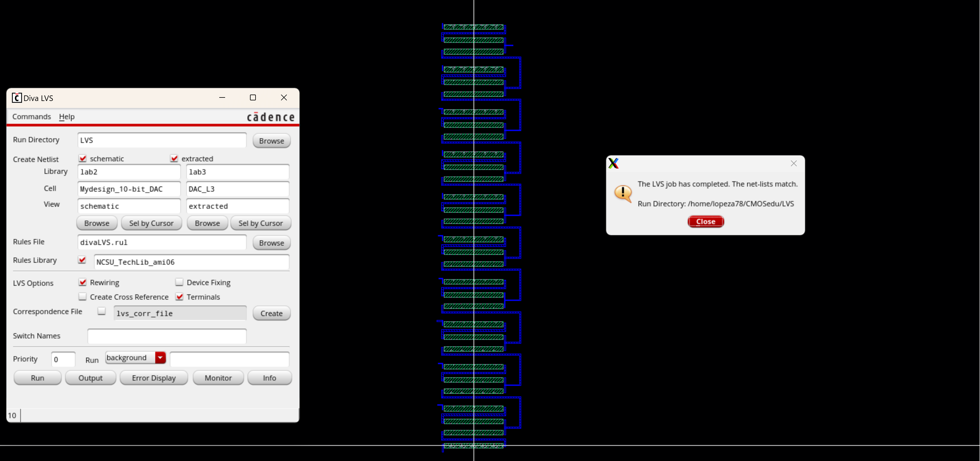Toggle the Correspondence File checkbox
The image size is (980, 461).
pyautogui.click(x=102, y=311)
